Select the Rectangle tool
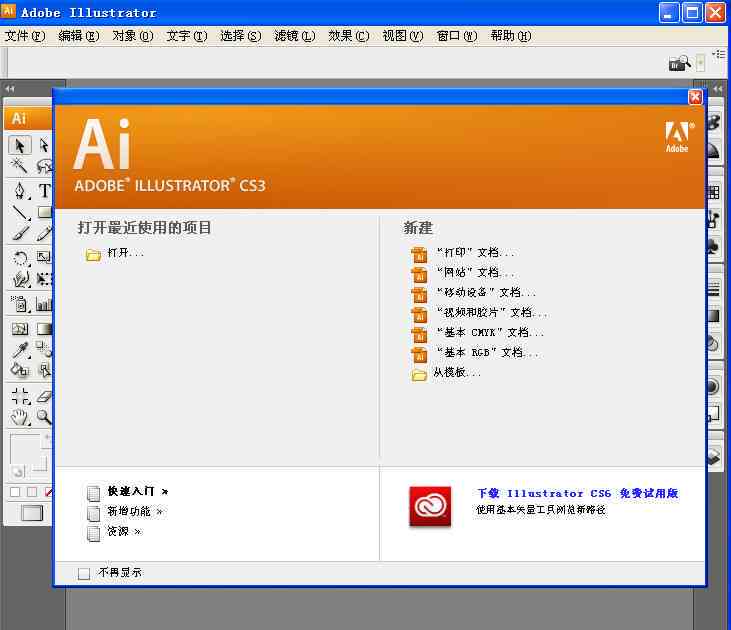This screenshot has width=731, height=630. [x=44, y=212]
